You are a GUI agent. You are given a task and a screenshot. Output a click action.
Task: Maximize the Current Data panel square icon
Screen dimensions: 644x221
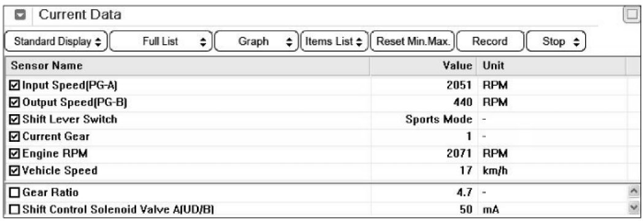pyautogui.click(x=630, y=16)
